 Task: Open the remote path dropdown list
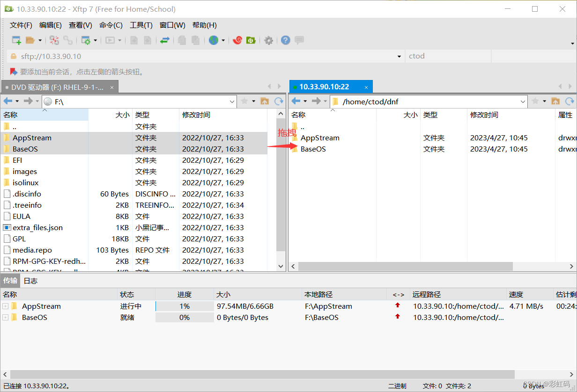click(x=523, y=102)
